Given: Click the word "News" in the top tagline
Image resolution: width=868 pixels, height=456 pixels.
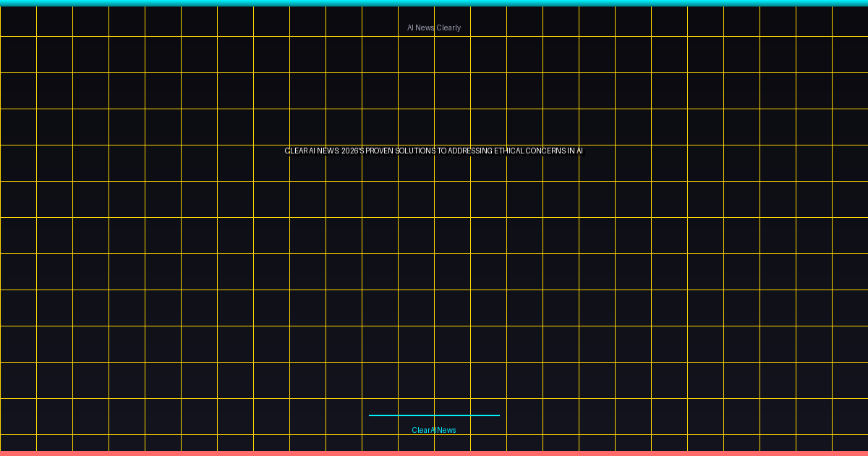Looking at the screenshot, I should [x=425, y=28].
